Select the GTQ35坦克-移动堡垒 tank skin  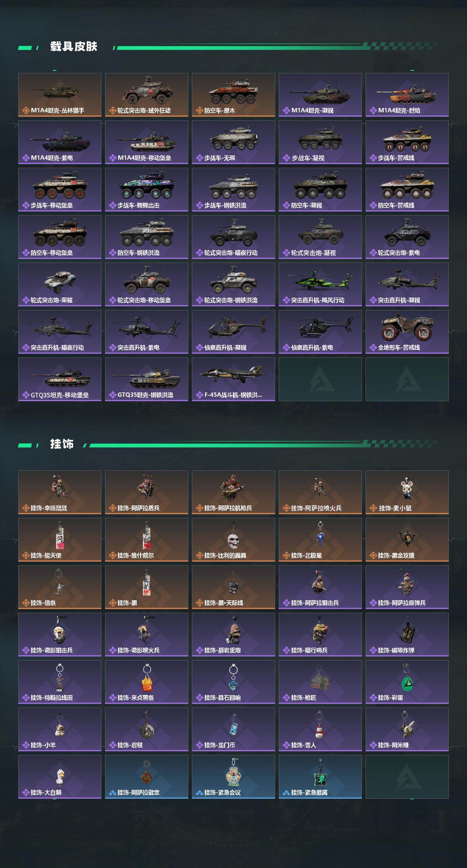[60, 379]
